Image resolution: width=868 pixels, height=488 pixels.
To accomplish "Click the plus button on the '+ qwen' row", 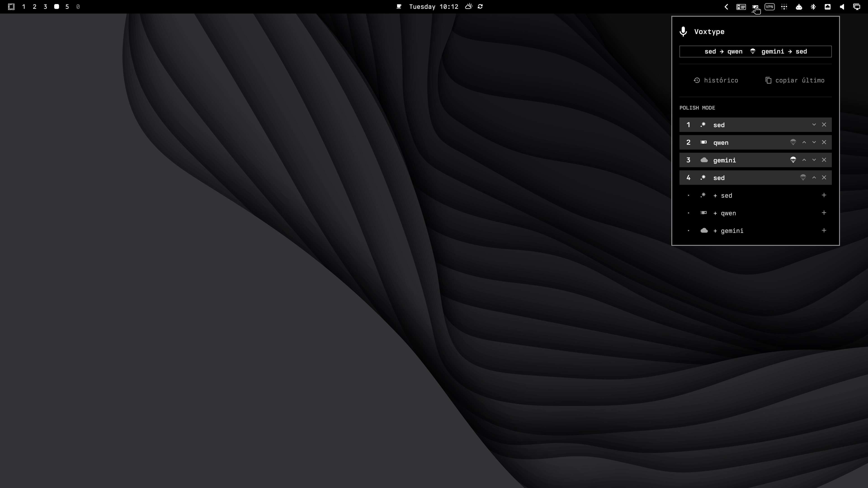I will 824,213.
